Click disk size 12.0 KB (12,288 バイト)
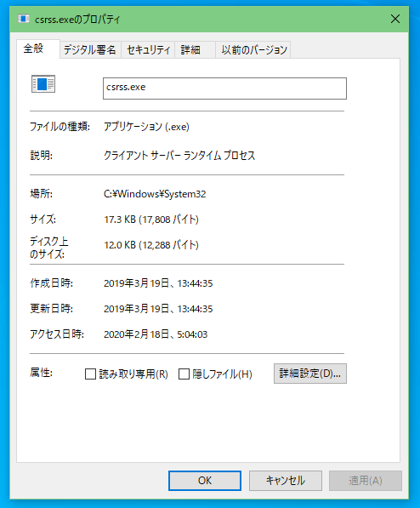The image size is (420, 508). coord(151,245)
